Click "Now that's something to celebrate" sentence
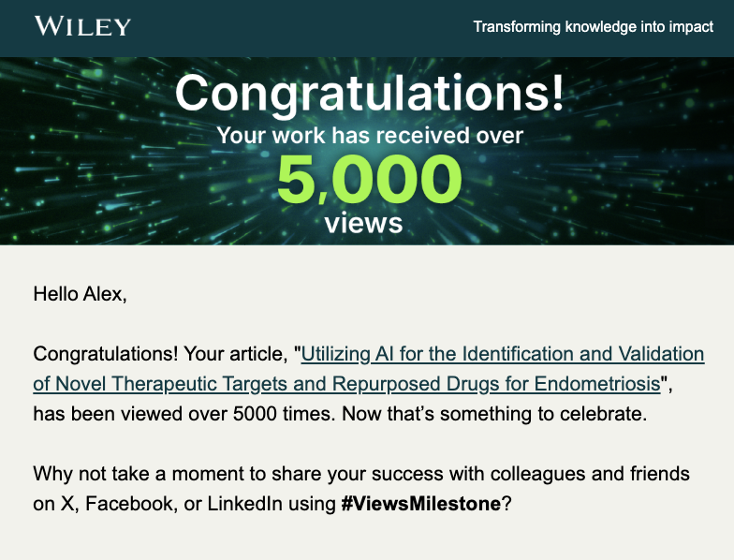 [x=494, y=414]
